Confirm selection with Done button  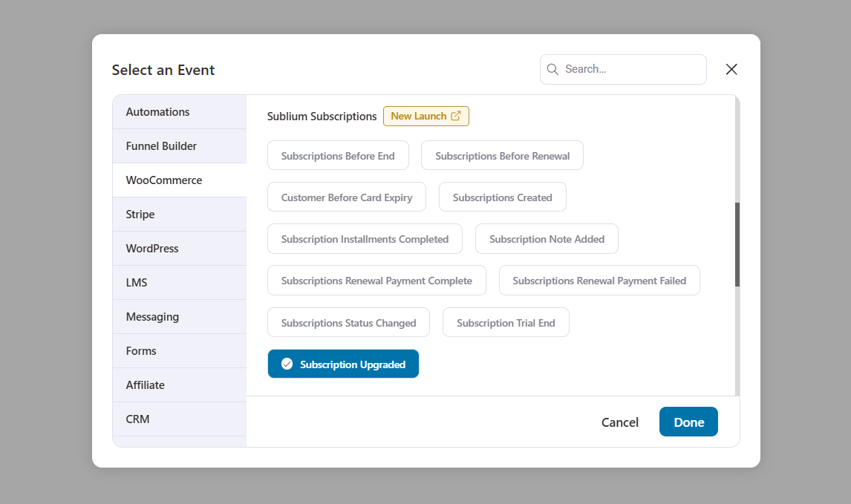pos(688,422)
